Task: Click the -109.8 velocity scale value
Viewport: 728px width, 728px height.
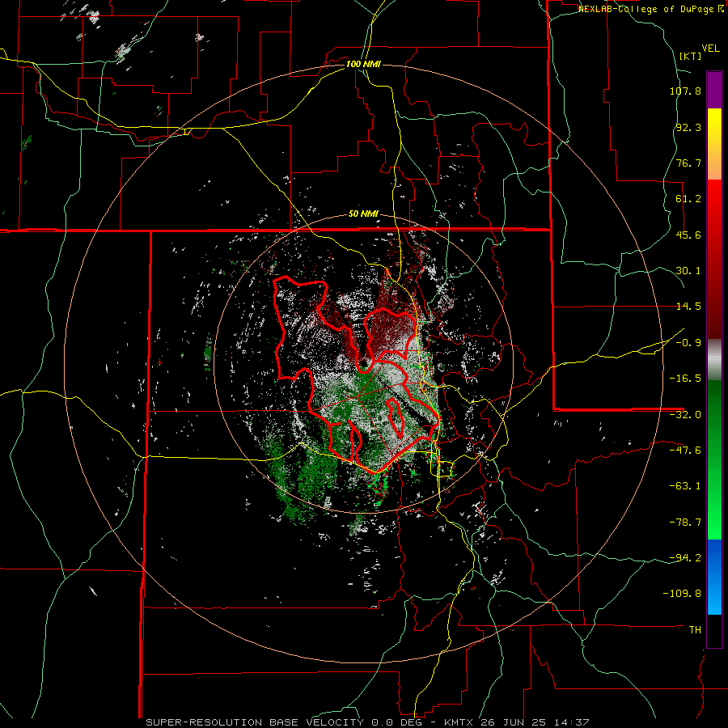Action: coord(682,594)
